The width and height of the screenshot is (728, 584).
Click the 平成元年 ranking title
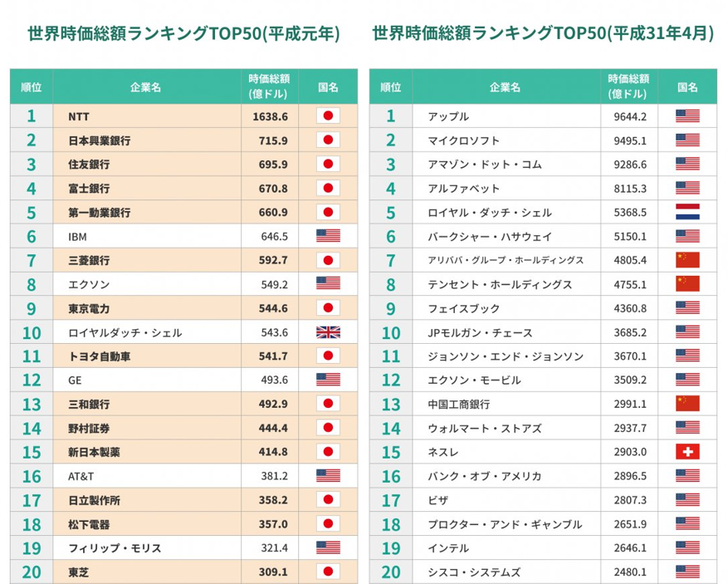[183, 34]
